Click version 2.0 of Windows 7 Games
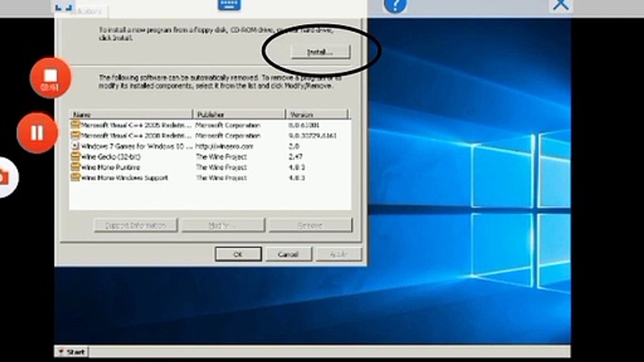644x362 pixels. (x=294, y=146)
